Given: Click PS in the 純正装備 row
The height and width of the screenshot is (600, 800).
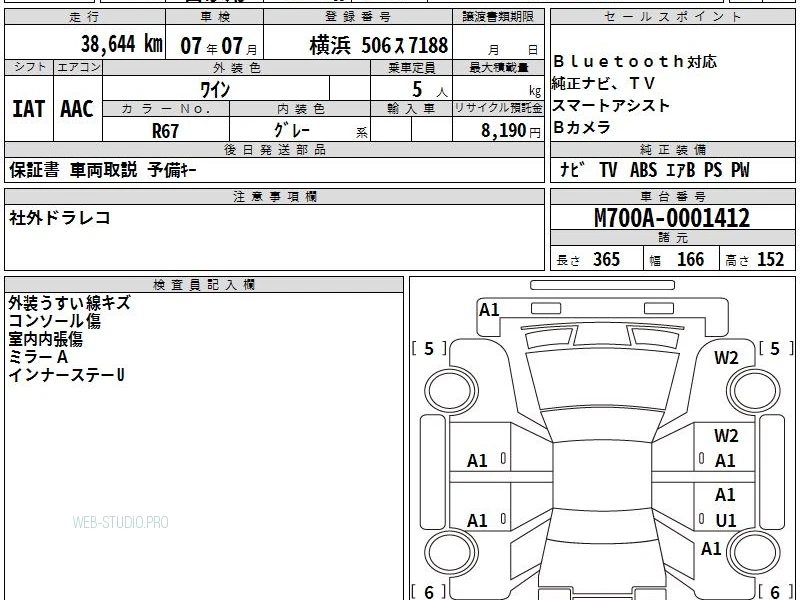Looking at the screenshot, I should 713,170.
